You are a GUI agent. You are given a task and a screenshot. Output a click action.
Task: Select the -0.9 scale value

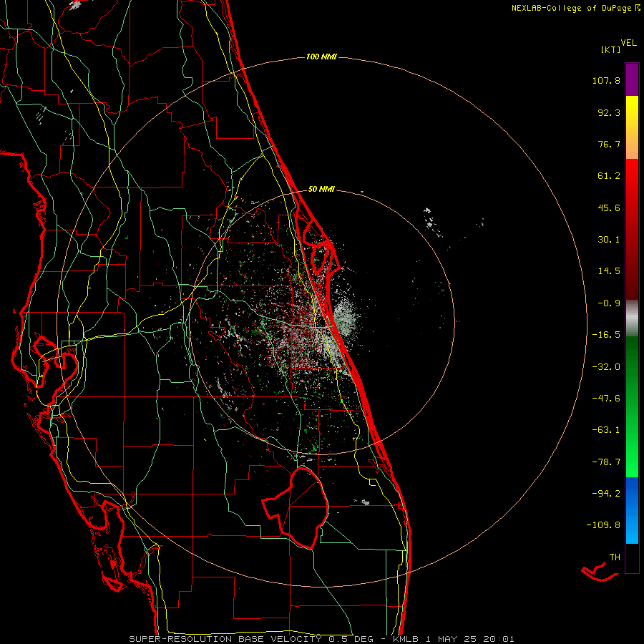tap(609, 303)
